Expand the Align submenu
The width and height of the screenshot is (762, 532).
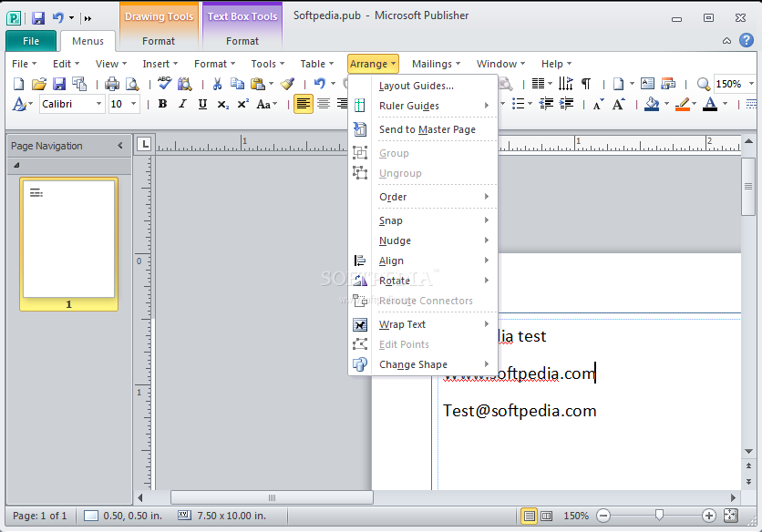click(424, 261)
